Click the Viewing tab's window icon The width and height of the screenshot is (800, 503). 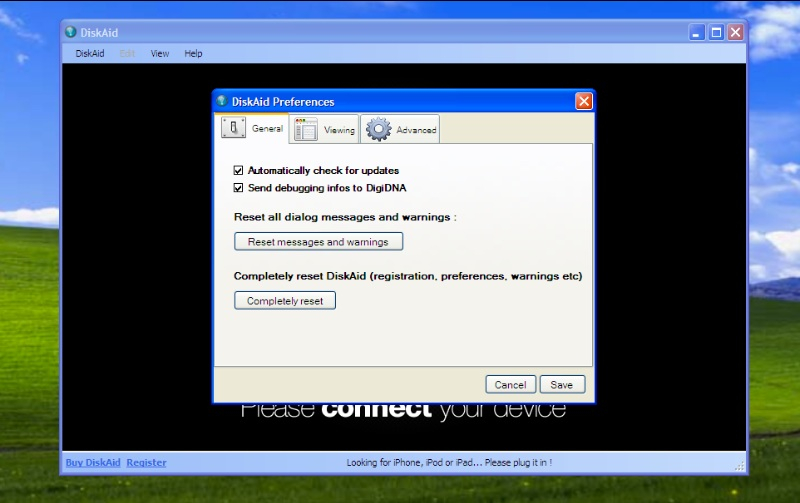pos(306,130)
